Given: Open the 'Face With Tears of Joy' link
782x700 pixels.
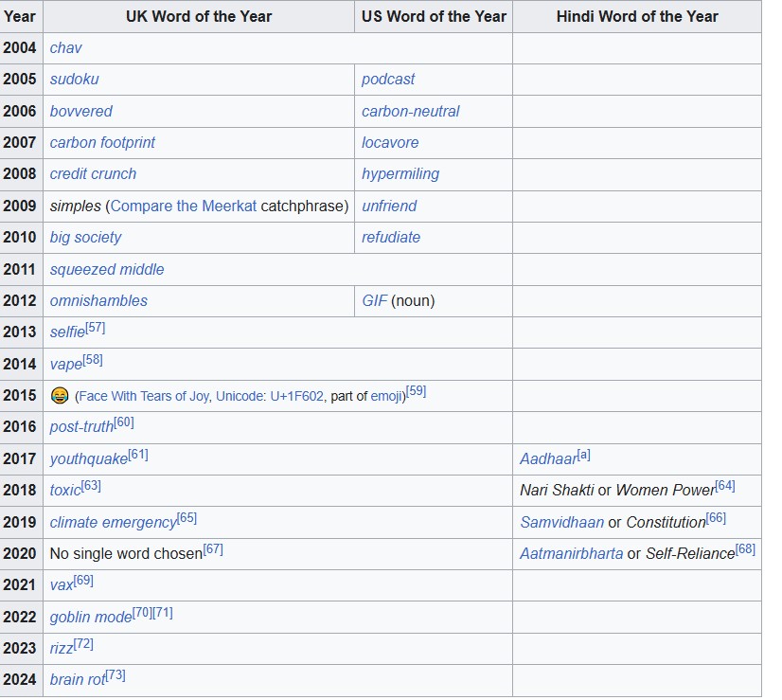Looking at the screenshot, I should click(144, 396).
